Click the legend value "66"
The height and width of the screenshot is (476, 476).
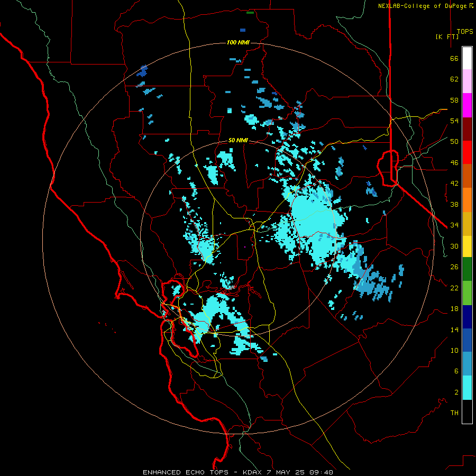pyautogui.click(x=454, y=58)
